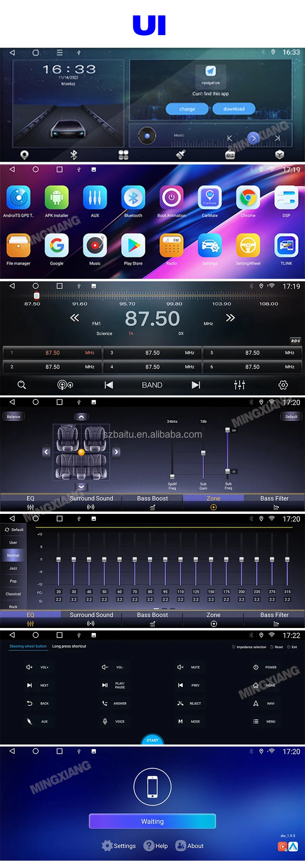Viewport: 305px width, 868px height.
Task: Click the Waiting button in the TLINK screen
Action: (x=152, y=821)
